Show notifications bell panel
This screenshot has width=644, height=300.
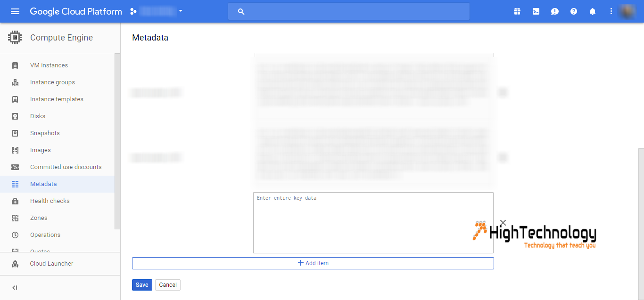593,11
